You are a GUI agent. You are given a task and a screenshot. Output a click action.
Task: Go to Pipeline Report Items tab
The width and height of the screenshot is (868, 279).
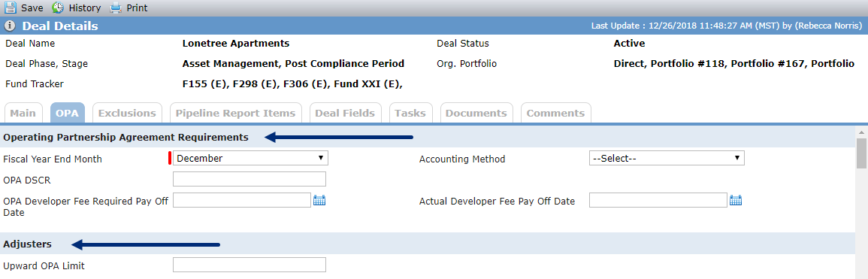point(236,113)
